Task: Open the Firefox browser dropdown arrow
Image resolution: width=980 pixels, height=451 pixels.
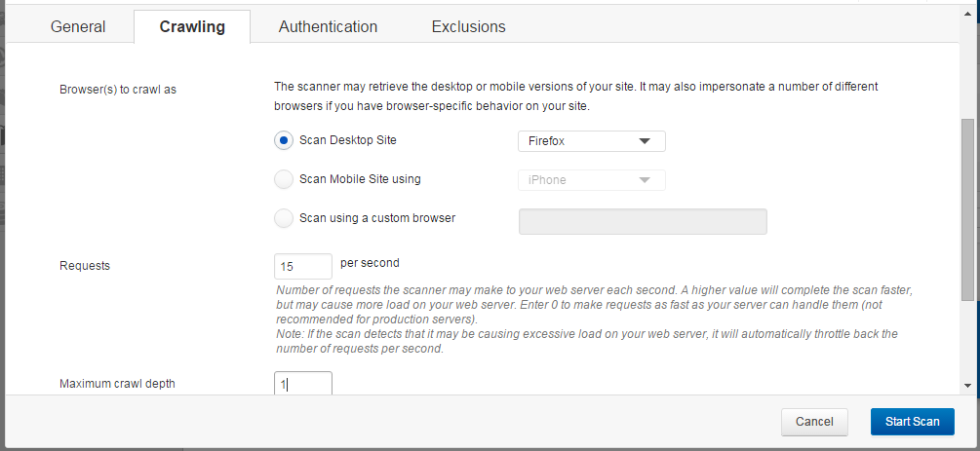Action: [x=645, y=141]
